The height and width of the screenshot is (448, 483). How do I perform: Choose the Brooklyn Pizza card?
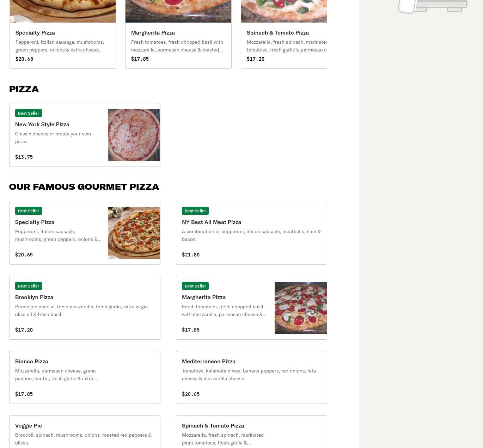85,308
